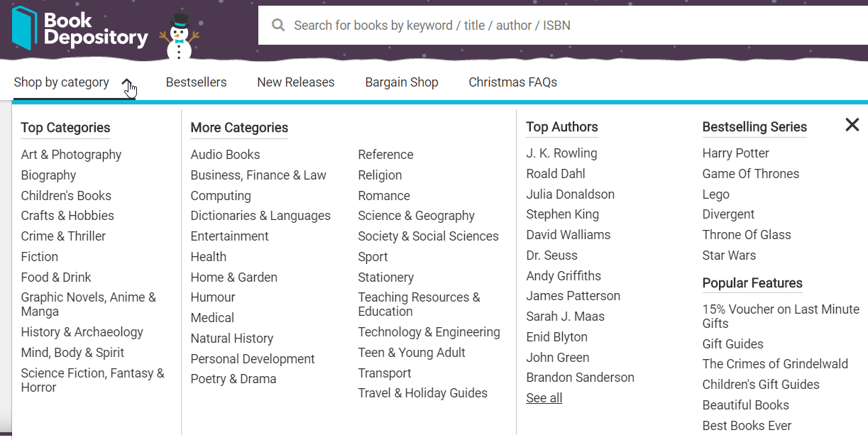Choose Teaching Resources & Education
The image size is (868, 440).
click(x=419, y=304)
